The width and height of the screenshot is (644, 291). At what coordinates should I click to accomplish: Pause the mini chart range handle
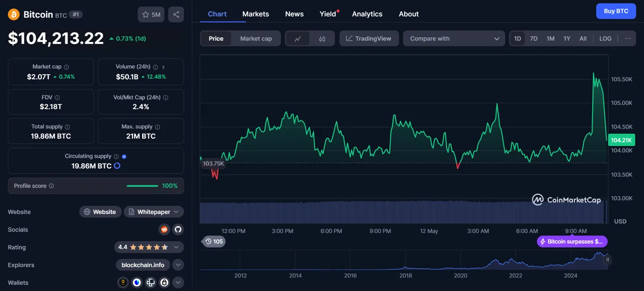point(607,260)
